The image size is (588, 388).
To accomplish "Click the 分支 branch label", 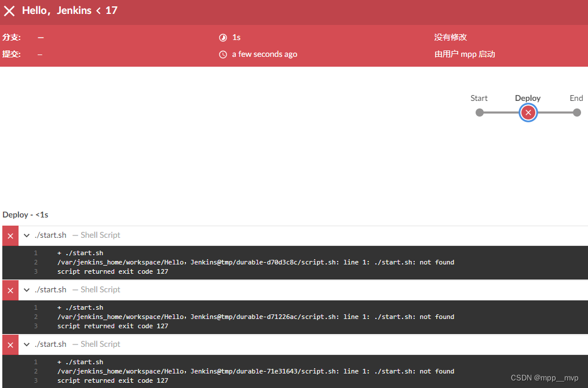I will 12,37.
